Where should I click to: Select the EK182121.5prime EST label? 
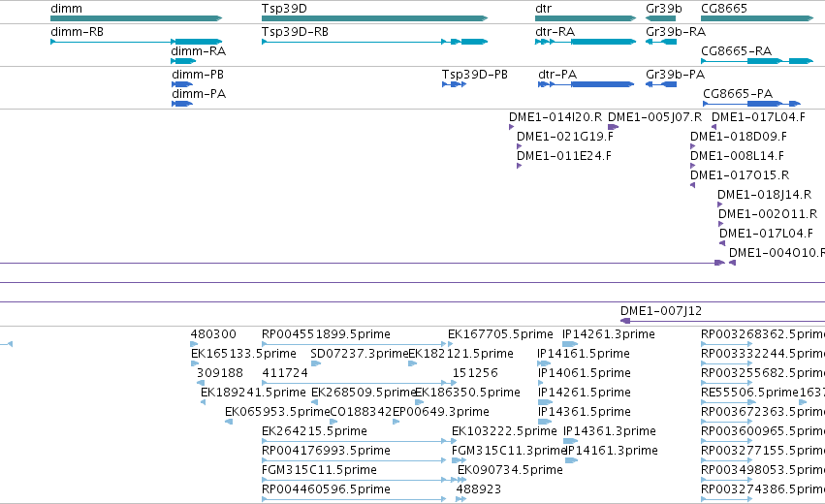(460, 354)
